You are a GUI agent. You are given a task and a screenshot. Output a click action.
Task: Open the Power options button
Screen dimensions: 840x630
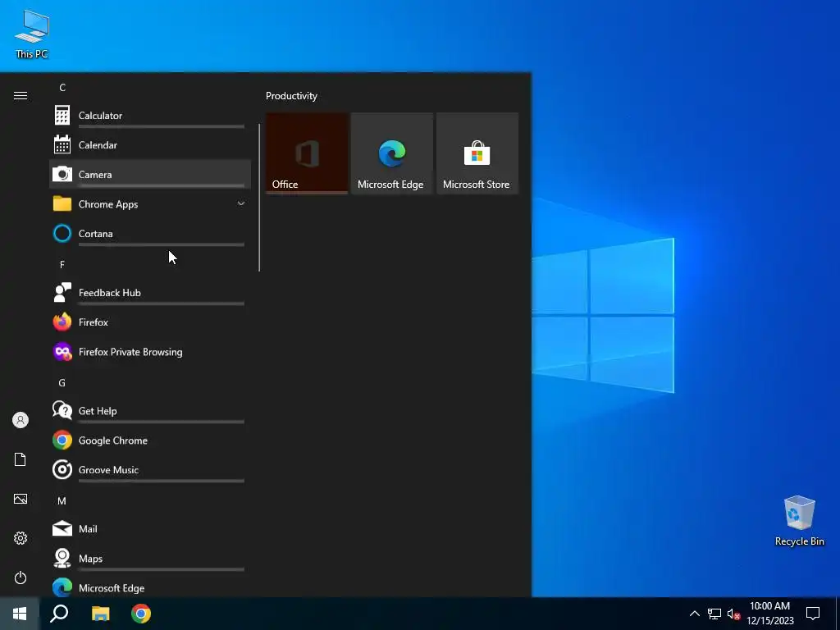21,577
